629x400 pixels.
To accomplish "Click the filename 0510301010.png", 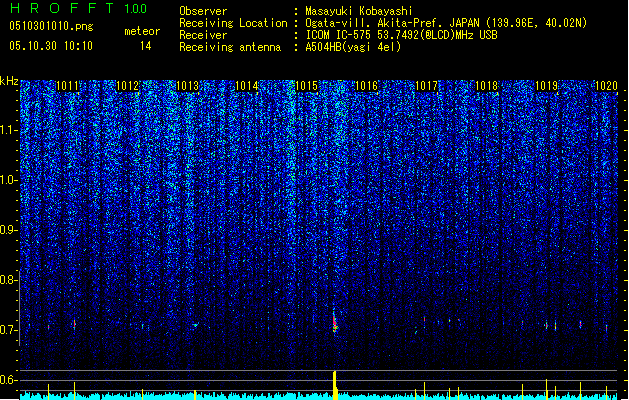I will 51,26.
